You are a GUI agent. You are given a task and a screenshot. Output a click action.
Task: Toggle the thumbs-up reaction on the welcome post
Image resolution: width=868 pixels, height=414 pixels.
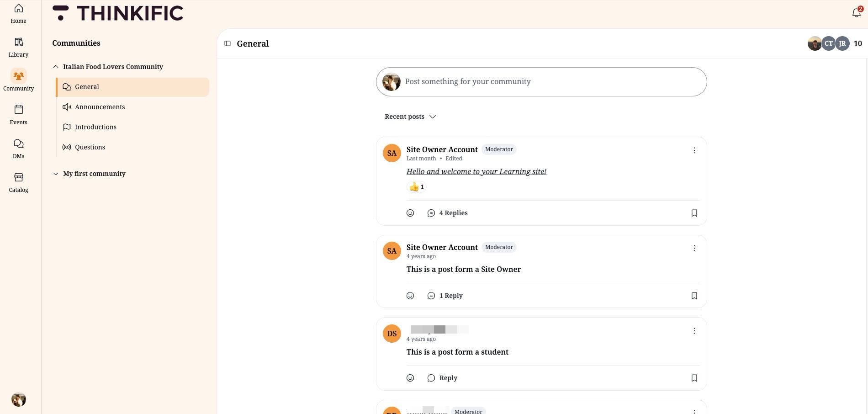[416, 187]
